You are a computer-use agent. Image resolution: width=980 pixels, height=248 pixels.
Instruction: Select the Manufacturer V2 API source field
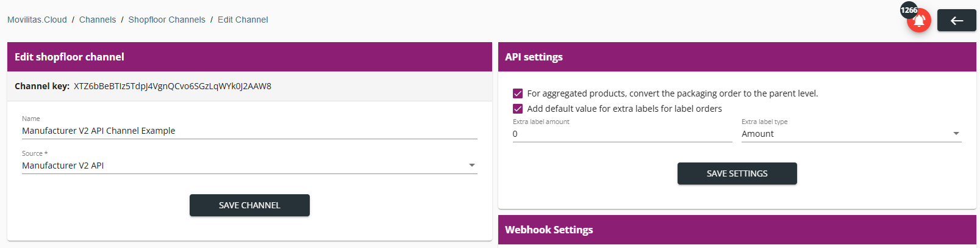click(x=249, y=166)
